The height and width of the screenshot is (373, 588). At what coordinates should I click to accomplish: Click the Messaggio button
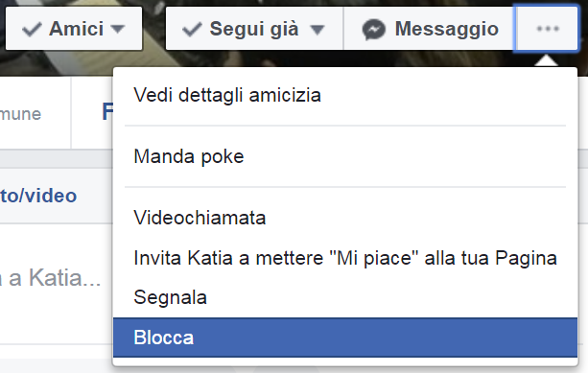(430, 29)
